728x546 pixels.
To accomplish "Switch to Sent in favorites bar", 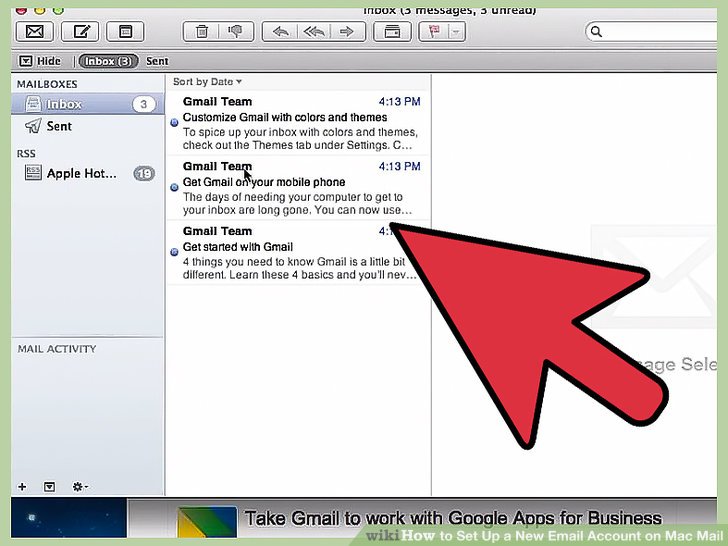I will (x=157, y=61).
